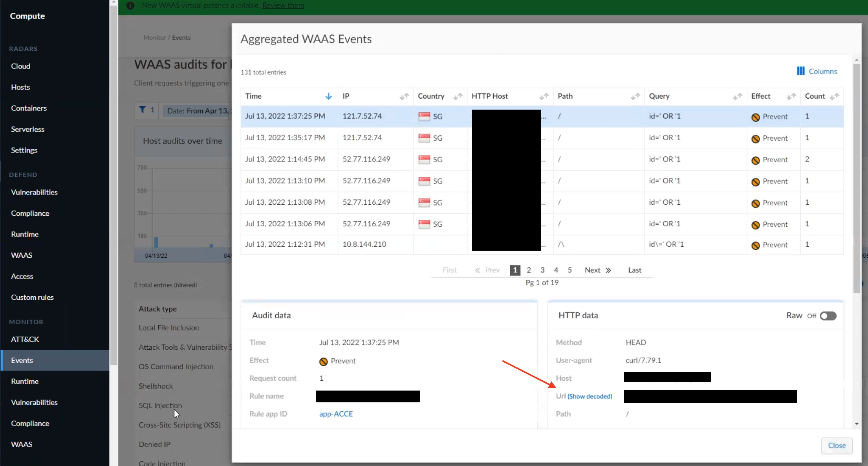Click the info icon in green banner
Viewport: 868px width, 466px height.
click(x=130, y=6)
